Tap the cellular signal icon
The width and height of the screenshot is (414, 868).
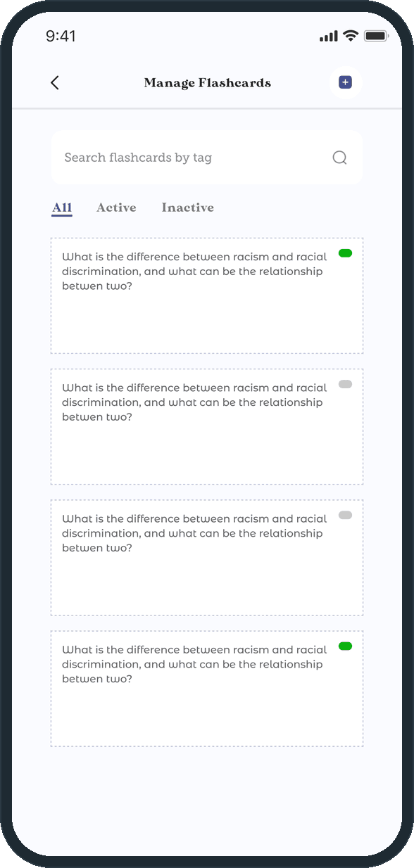pyautogui.click(x=329, y=37)
